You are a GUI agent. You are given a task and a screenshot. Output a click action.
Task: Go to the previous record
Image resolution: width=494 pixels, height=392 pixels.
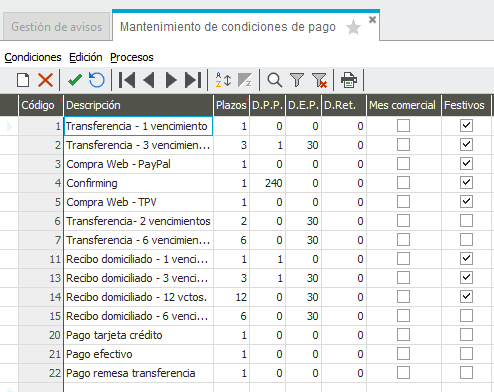click(x=149, y=80)
